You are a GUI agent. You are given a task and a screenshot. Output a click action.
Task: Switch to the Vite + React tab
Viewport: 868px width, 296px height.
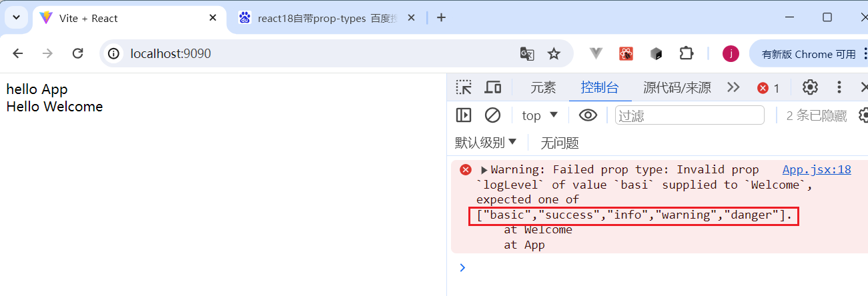[x=129, y=18]
